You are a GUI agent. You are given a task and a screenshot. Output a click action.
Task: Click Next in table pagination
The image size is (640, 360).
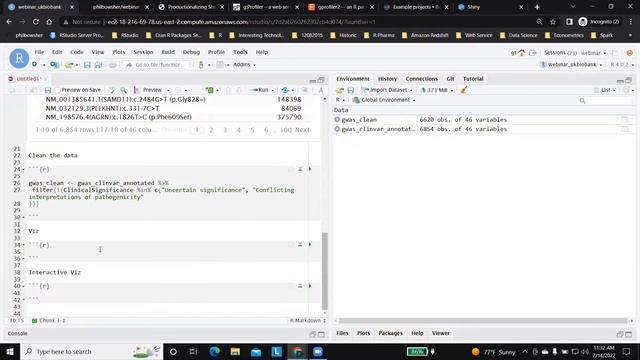[302, 130]
